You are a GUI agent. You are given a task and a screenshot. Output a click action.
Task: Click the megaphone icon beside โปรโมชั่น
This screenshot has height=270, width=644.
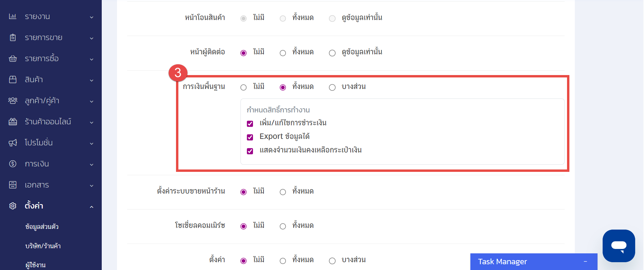coord(13,143)
